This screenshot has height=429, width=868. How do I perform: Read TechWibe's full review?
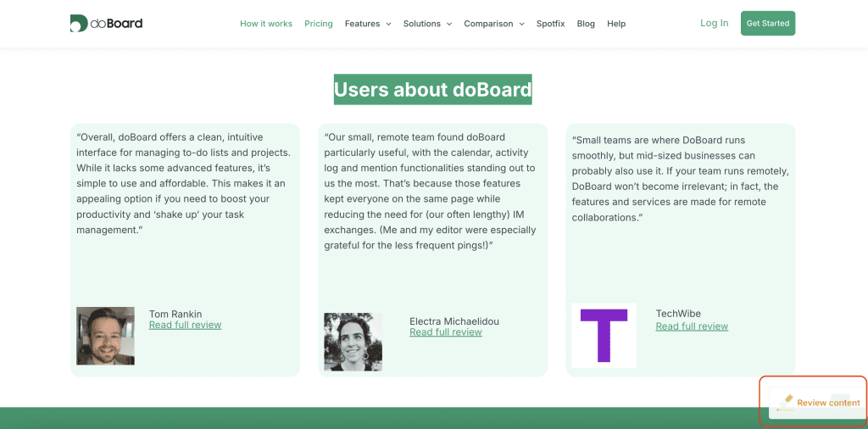(x=692, y=326)
